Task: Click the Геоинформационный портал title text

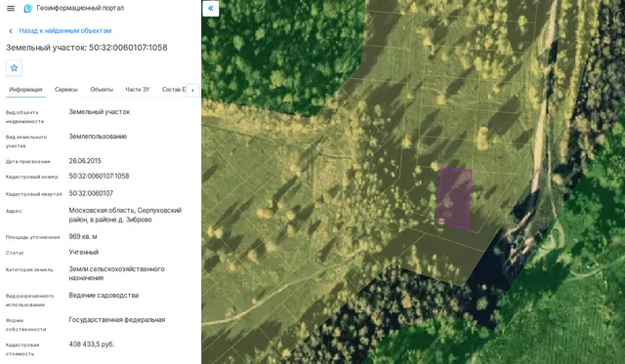Action: pyautogui.click(x=80, y=8)
